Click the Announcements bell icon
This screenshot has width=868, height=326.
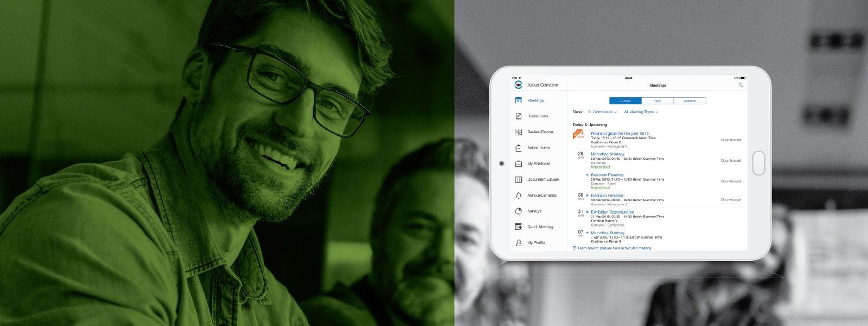tap(518, 195)
